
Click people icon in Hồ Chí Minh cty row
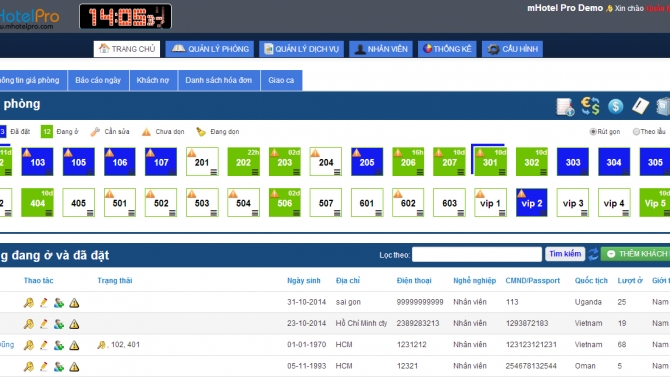click(x=59, y=324)
